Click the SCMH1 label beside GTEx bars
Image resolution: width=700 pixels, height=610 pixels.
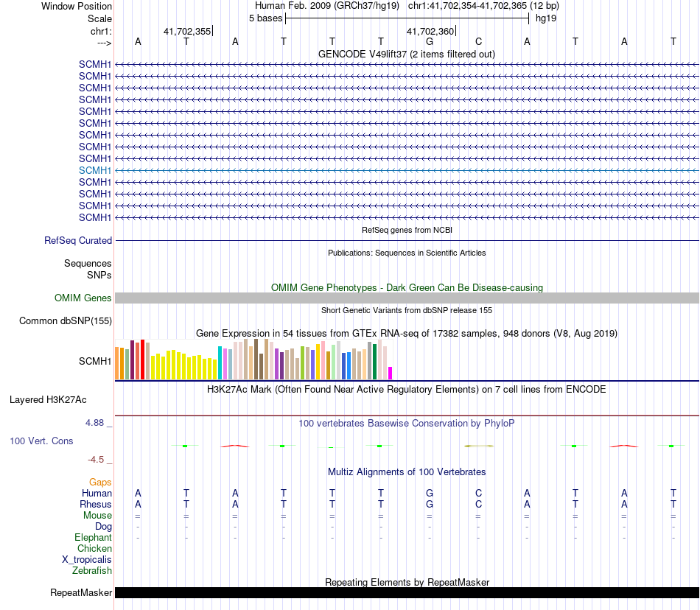pos(94,361)
